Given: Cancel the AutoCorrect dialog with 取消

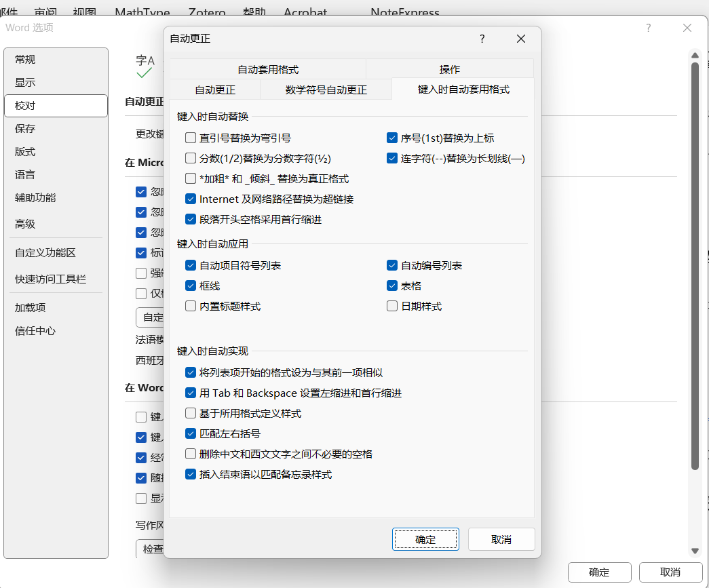Looking at the screenshot, I should click(501, 538).
